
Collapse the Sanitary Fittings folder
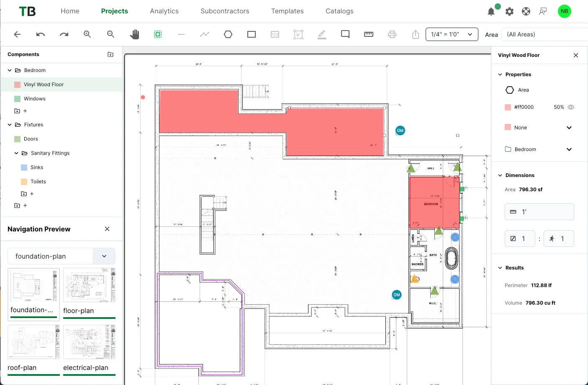16,153
